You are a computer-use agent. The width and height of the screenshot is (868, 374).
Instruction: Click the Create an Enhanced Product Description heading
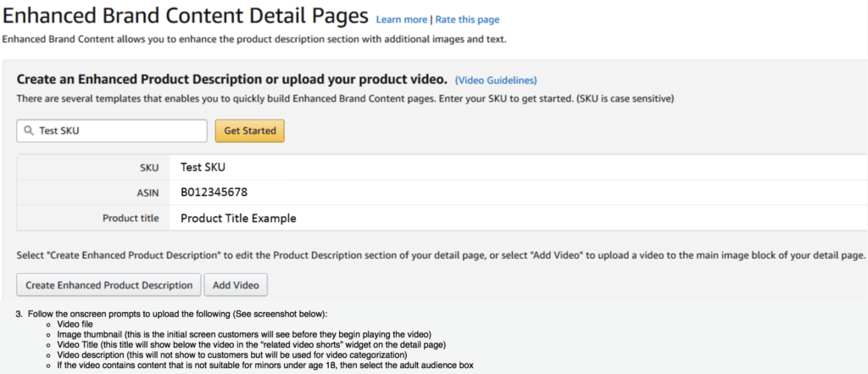(232, 79)
